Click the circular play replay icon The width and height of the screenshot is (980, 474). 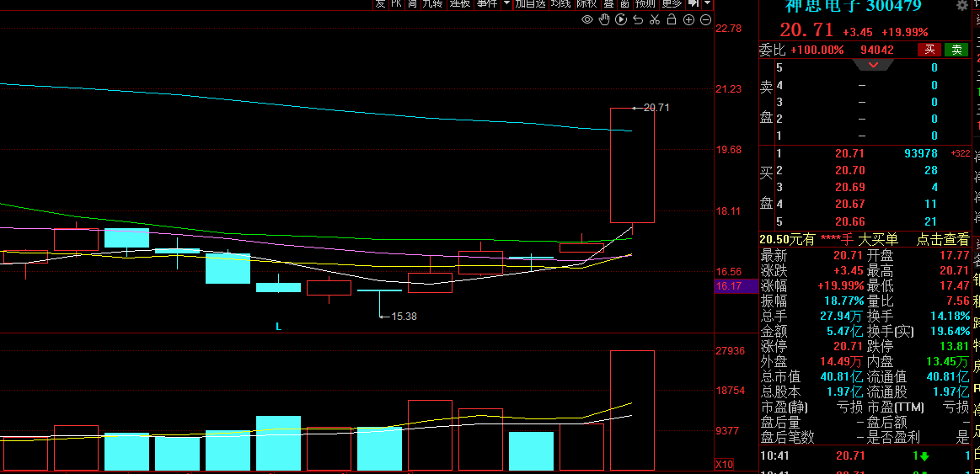(621, 20)
